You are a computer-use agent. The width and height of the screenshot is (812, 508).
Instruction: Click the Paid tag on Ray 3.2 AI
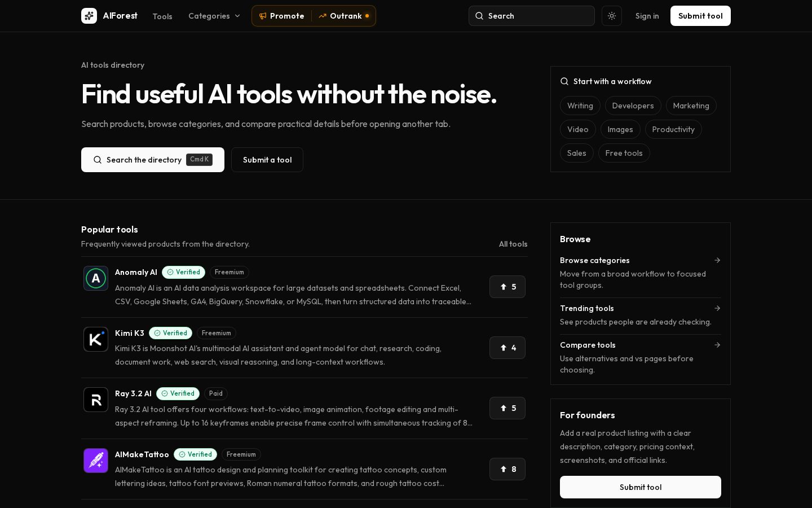[x=216, y=393]
